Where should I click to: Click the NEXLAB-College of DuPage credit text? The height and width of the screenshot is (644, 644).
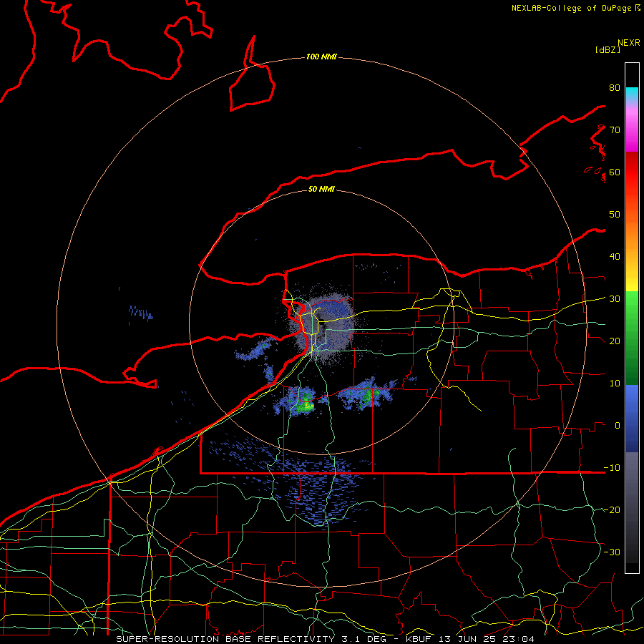tap(575, 8)
